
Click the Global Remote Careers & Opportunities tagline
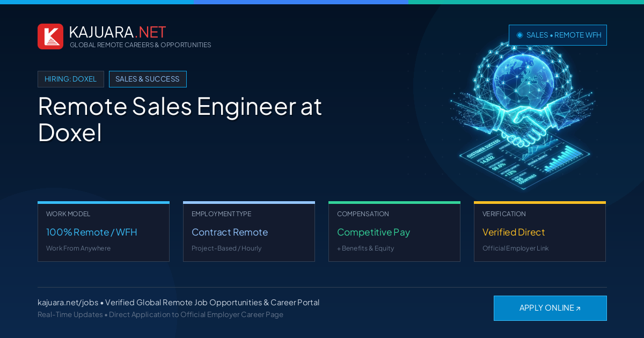point(141,45)
